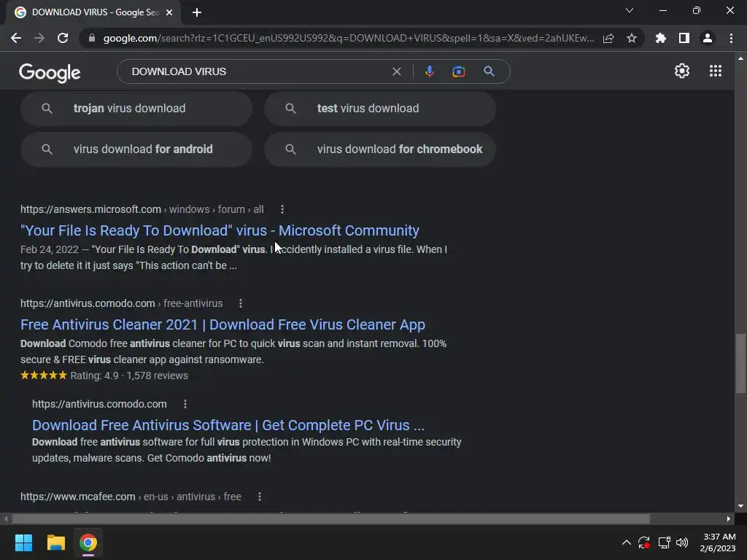Open the network tray icon

point(664,542)
